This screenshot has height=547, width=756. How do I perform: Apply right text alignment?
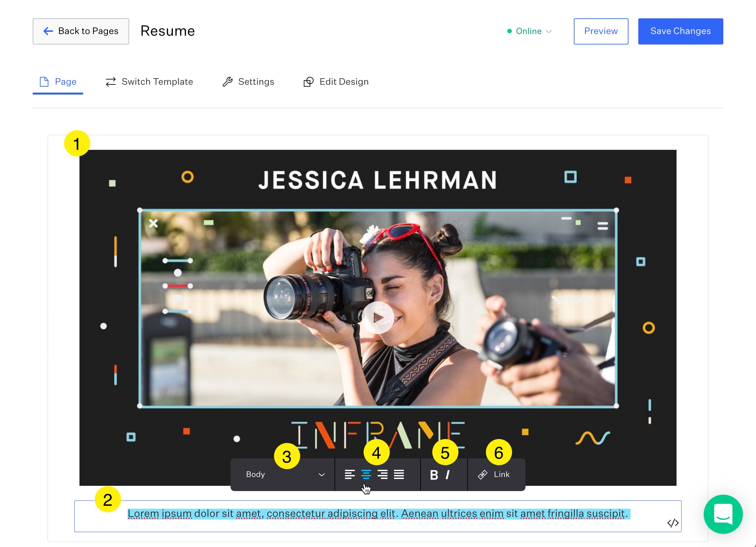(382, 474)
